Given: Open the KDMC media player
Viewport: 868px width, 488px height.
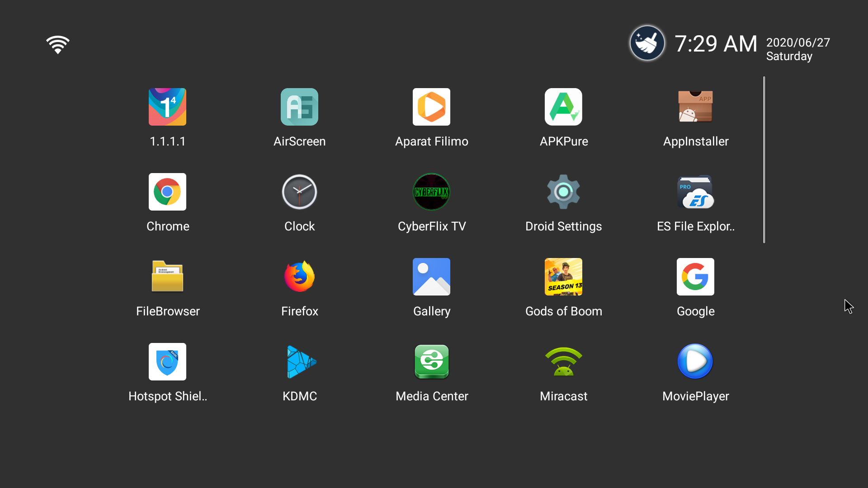Looking at the screenshot, I should [x=299, y=361].
